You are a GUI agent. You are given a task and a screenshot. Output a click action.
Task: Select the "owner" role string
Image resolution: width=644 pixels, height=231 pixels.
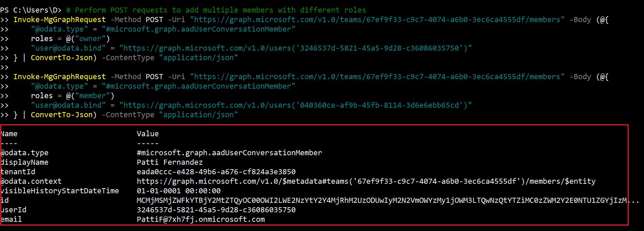(x=90, y=39)
